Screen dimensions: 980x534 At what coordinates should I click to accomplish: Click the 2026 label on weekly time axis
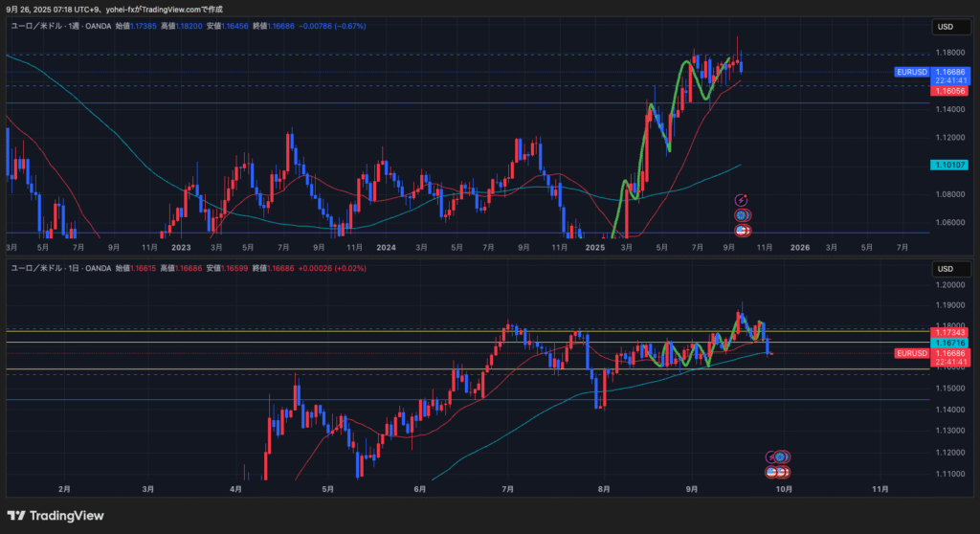point(800,247)
